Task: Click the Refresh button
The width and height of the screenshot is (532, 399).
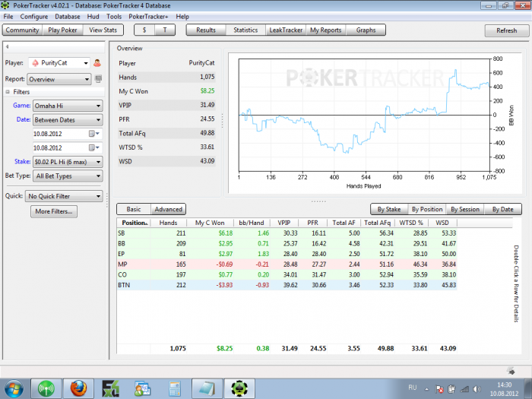Action: [507, 30]
